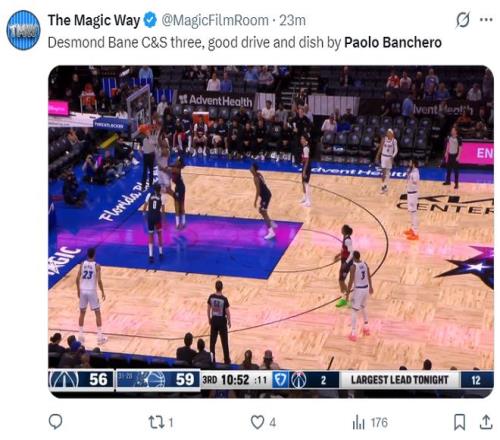Repost the tweet via retweet icon
The width and height of the screenshot is (500, 440).
click(156, 422)
